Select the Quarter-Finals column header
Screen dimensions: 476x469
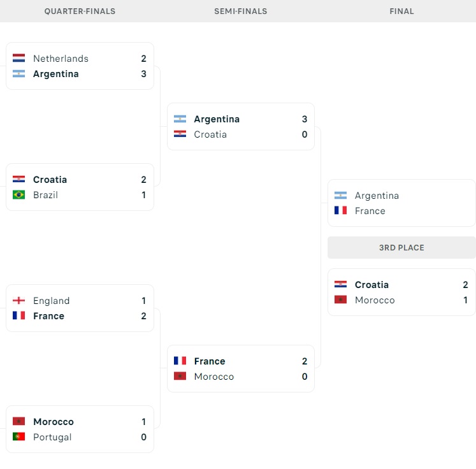point(80,11)
